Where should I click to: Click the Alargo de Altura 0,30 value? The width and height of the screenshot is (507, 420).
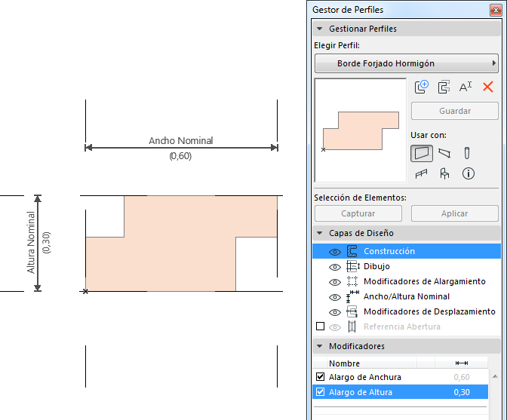click(x=462, y=392)
